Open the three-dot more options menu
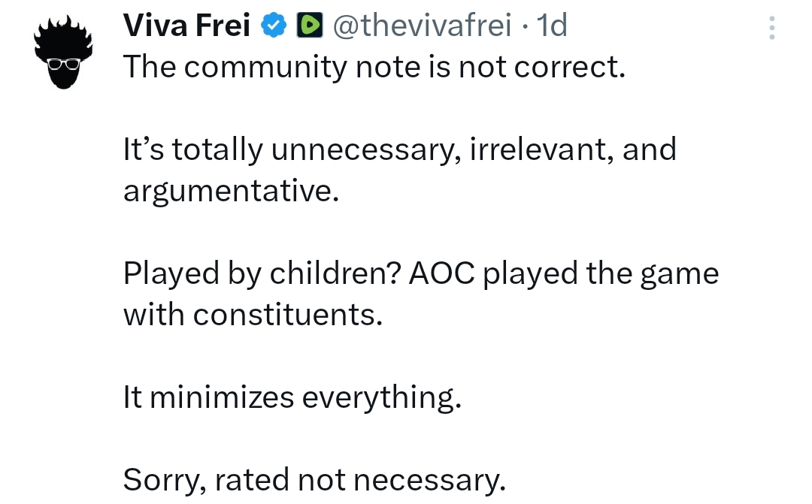The height and width of the screenshot is (504, 812). 771,28
